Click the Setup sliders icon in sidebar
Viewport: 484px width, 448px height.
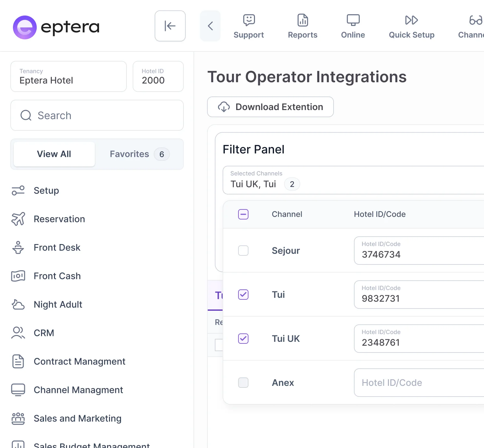pos(18,190)
